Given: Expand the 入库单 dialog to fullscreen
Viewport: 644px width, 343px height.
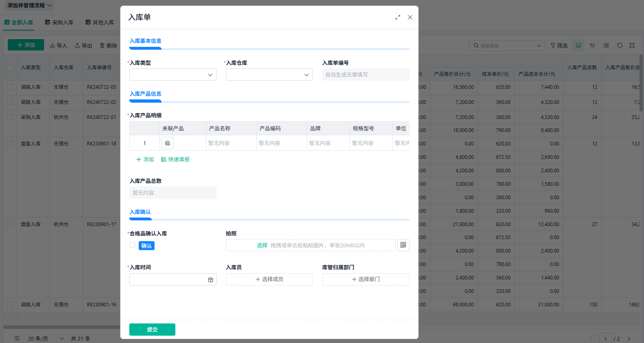Looking at the screenshot, I should click(398, 17).
